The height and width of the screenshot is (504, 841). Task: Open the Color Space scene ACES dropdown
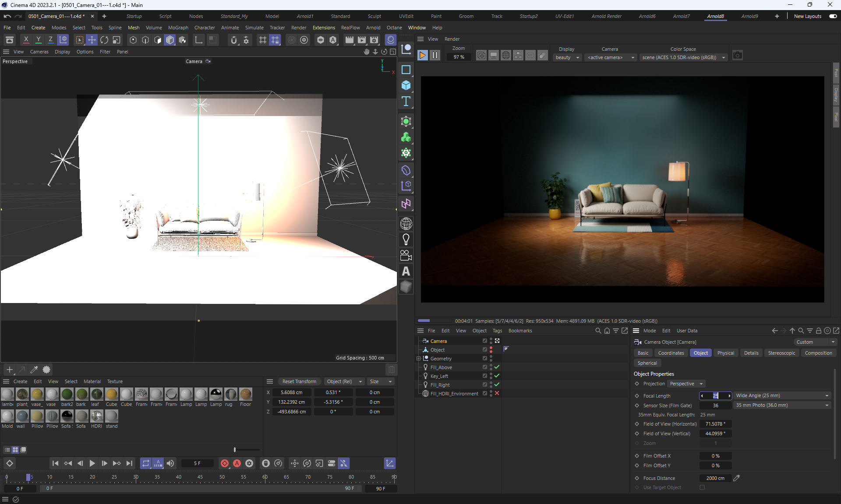point(683,57)
